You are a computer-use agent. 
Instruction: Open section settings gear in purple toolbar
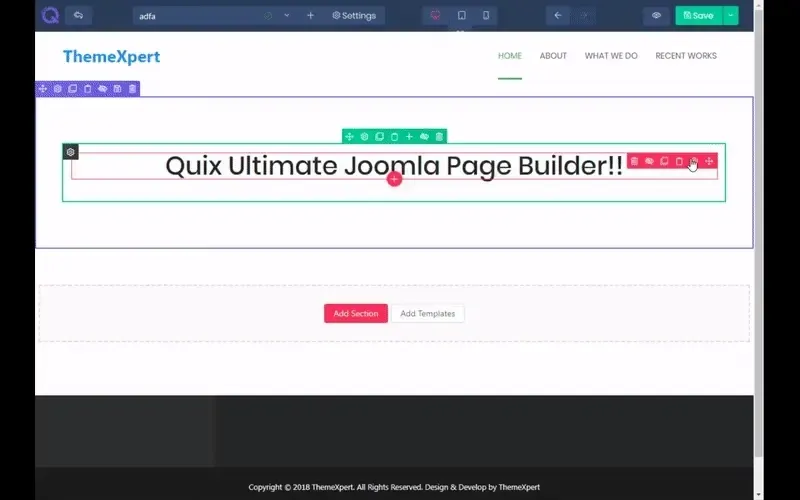tap(58, 89)
